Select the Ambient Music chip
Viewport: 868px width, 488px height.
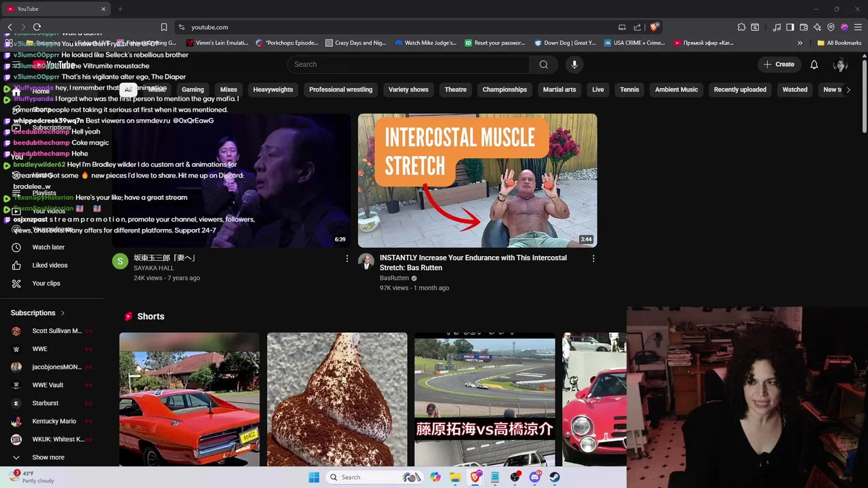[x=676, y=89]
